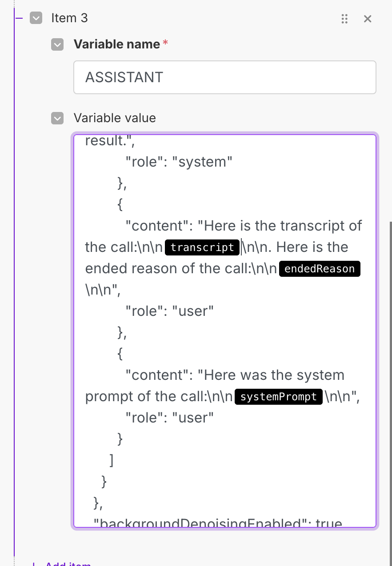The width and height of the screenshot is (392, 566).
Task: Grab the Item 3 drag handle icon
Action: tap(344, 19)
